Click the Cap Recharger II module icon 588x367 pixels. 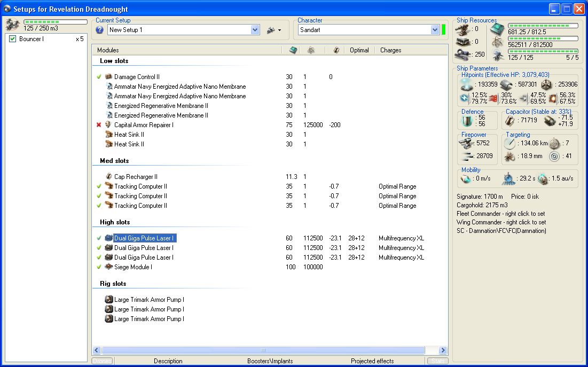[x=109, y=177]
